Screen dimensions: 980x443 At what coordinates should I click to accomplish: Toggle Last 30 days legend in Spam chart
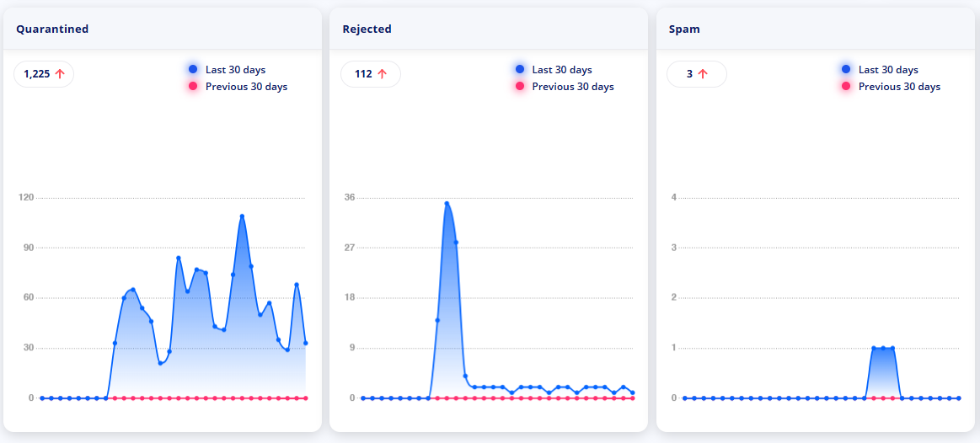(881, 69)
